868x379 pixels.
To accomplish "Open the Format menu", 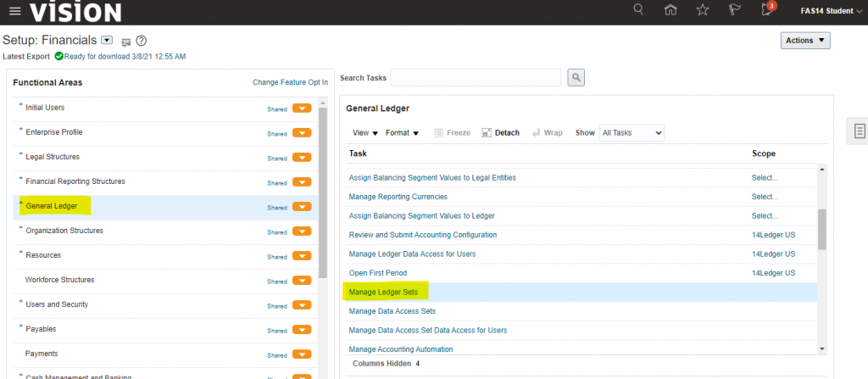I will [402, 133].
